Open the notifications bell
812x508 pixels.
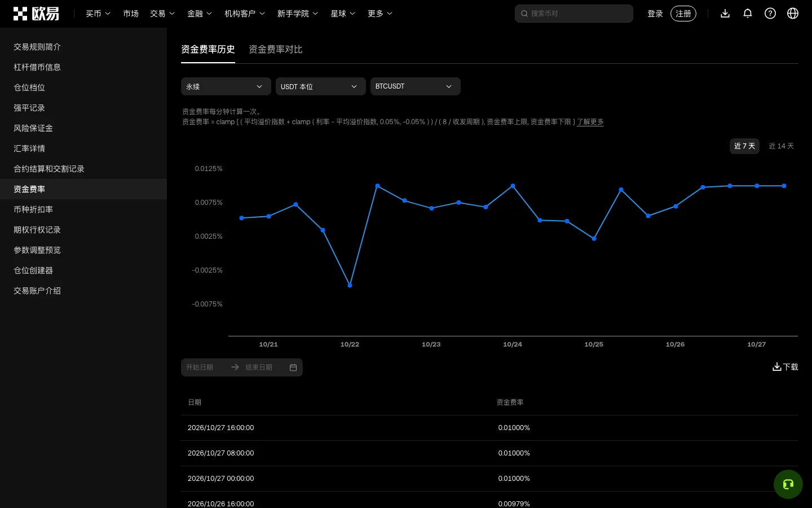[x=748, y=14]
